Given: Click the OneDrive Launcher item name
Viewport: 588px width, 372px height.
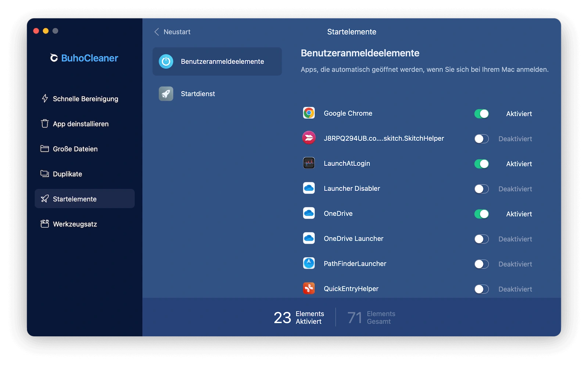Looking at the screenshot, I should click(x=354, y=238).
